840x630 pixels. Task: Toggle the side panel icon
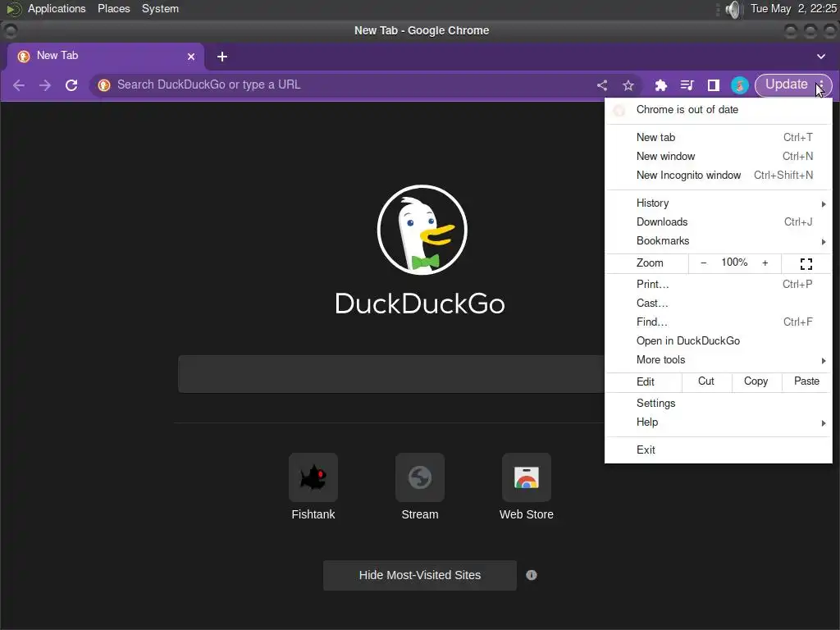(x=713, y=85)
